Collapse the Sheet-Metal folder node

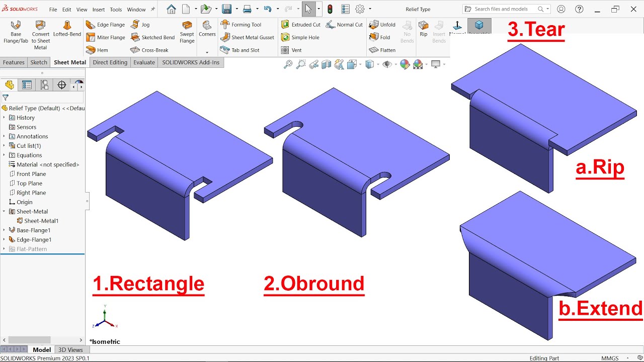pyautogui.click(x=4, y=212)
